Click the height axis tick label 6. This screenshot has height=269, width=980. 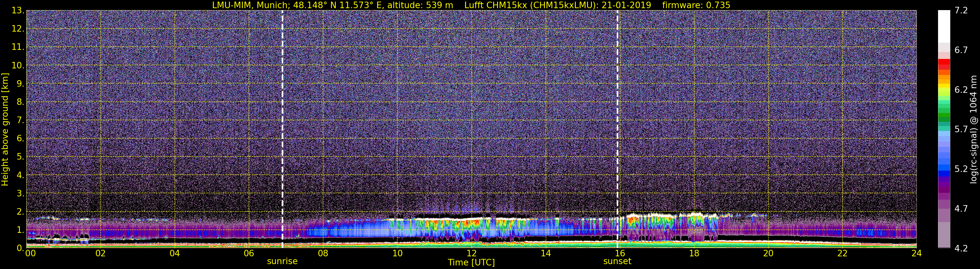point(20,139)
